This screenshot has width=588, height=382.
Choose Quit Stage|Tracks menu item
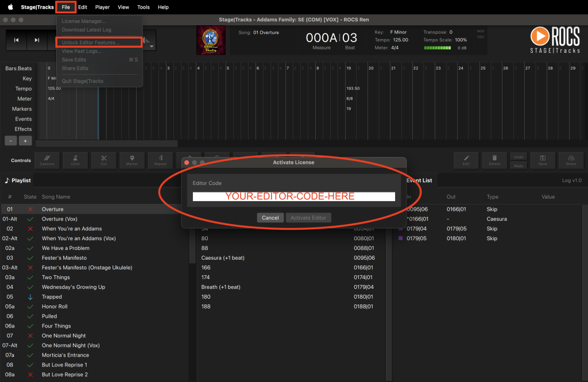tap(99, 81)
